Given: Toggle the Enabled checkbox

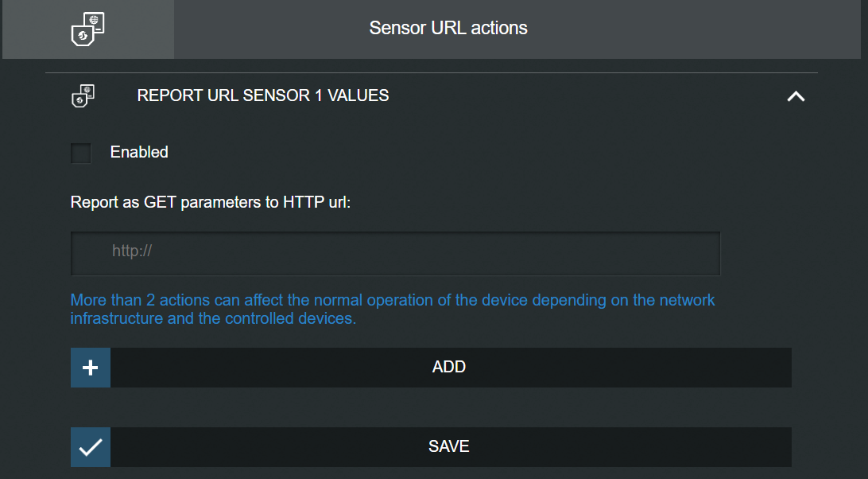Looking at the screenshot, I should coord(81,153).
